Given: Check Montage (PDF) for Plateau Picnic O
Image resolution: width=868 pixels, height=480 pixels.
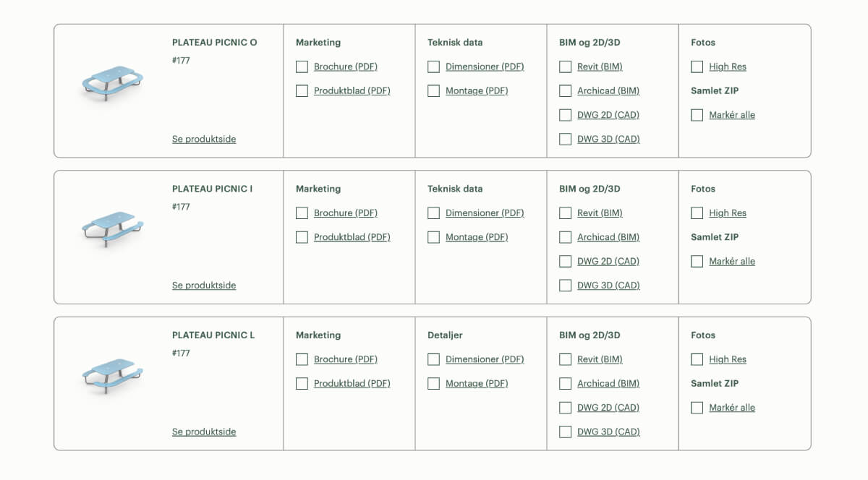Looking at the screenshot, I should pyautogui.click(x=434, y=91).
